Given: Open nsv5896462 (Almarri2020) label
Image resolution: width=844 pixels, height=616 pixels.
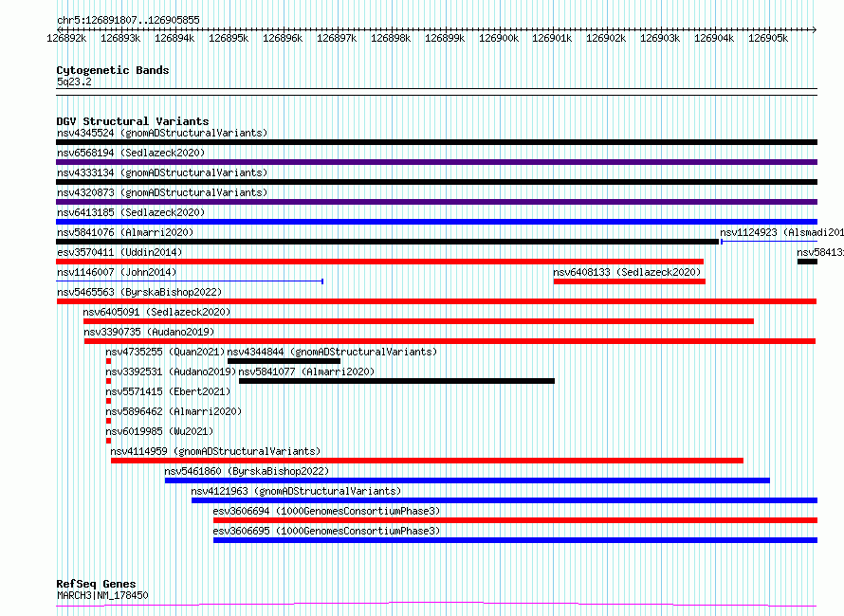Looking at the screenshot, I should tap(174, 411).
